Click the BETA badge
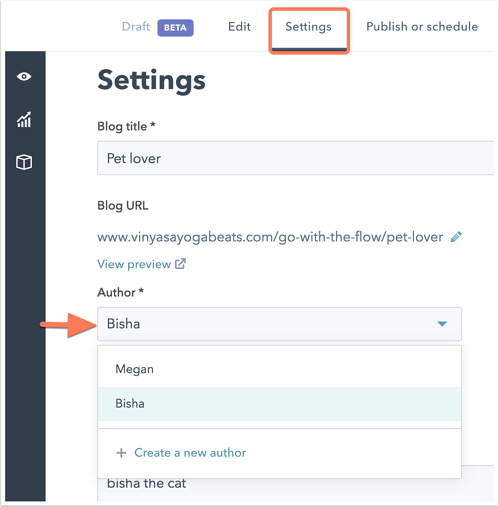The width and height of the screenshot is (499, 507). pos(175,28)
